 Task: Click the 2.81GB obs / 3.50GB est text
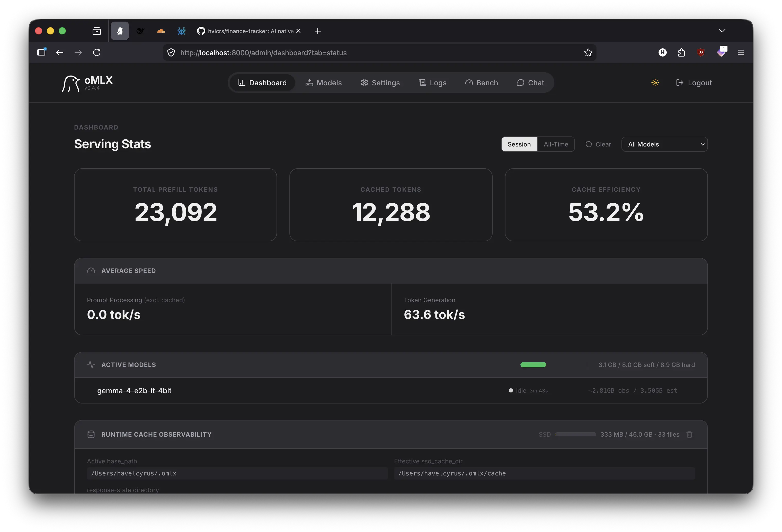pyautogui.click(x=632, y=391)
